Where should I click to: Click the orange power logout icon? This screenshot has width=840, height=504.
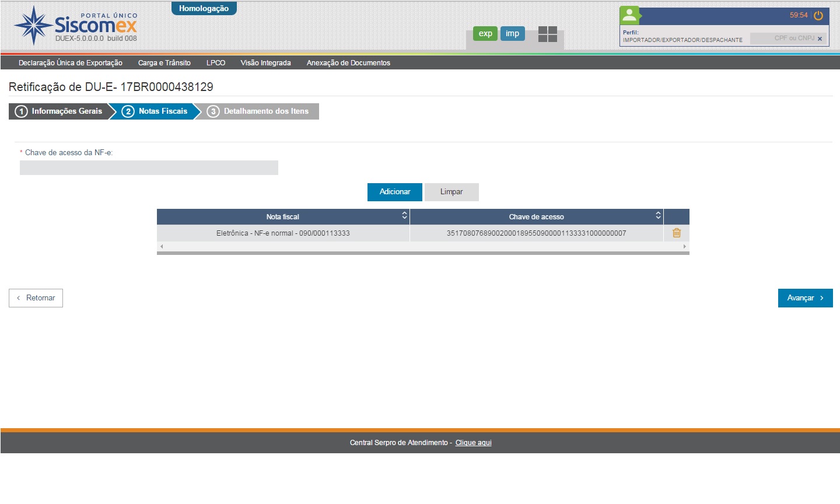click(x=818, y=16)
